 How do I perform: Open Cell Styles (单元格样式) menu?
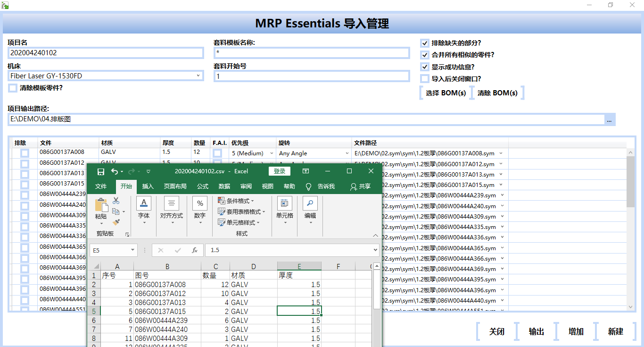click(239, 222)
